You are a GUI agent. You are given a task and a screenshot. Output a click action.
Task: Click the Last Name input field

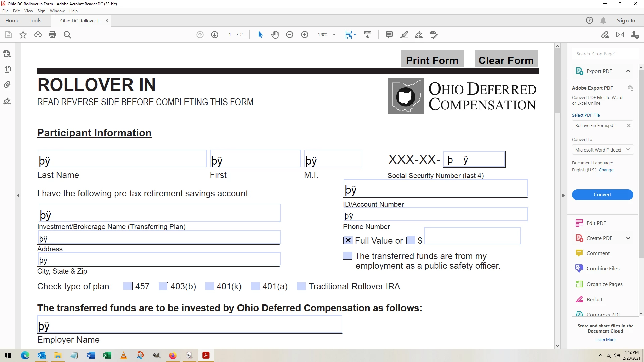point(122,159)
